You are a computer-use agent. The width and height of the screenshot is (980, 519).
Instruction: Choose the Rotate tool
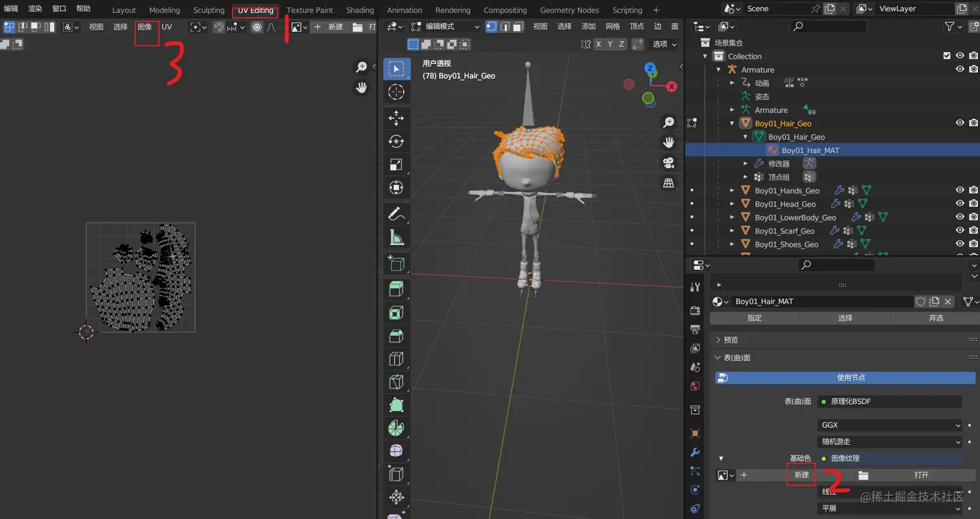(x=396, y=141)
